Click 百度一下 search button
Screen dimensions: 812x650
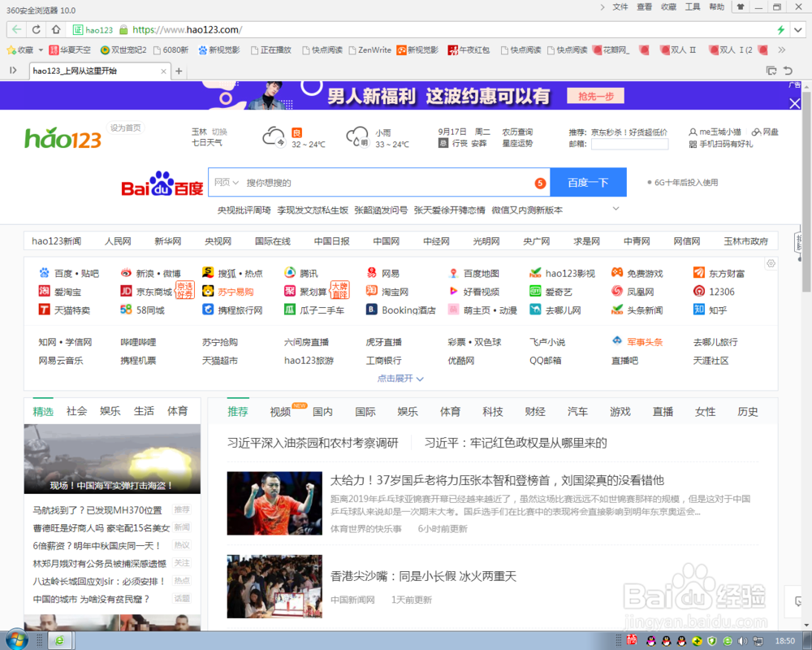pos(588,183)
